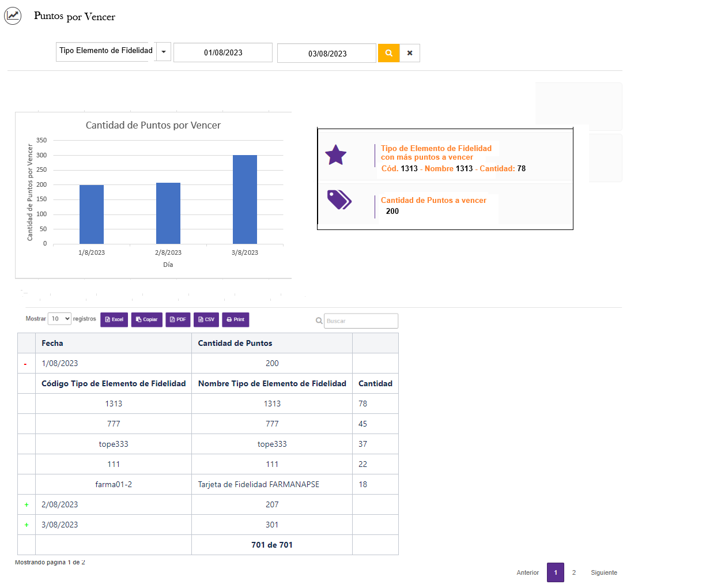Image resolution: width=706 pixels, height=588 pixels.
Task: Click the Mostrando pagina 1 de 2 text
Action: pos(50,562)
